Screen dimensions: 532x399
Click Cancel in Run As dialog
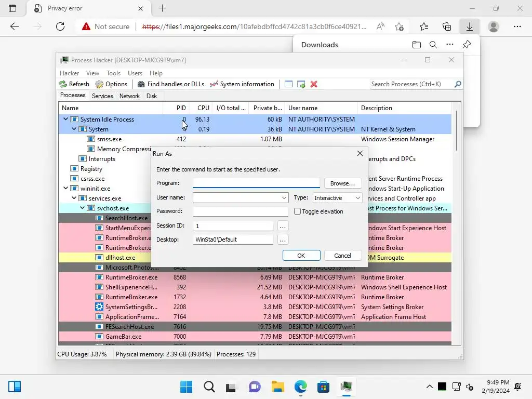coord(343,256)
